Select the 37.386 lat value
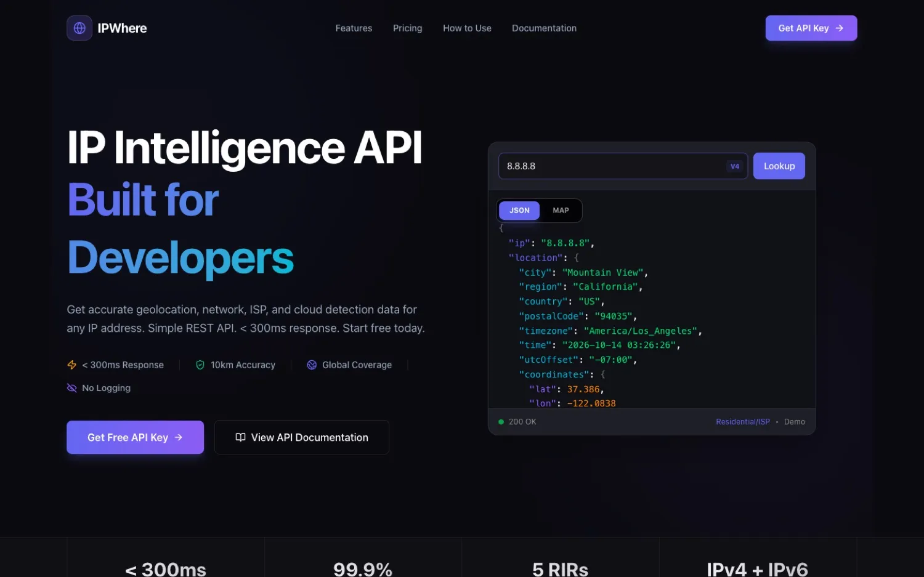The height and width of the screenshot is (577, 924). click(x=583, y=389)
